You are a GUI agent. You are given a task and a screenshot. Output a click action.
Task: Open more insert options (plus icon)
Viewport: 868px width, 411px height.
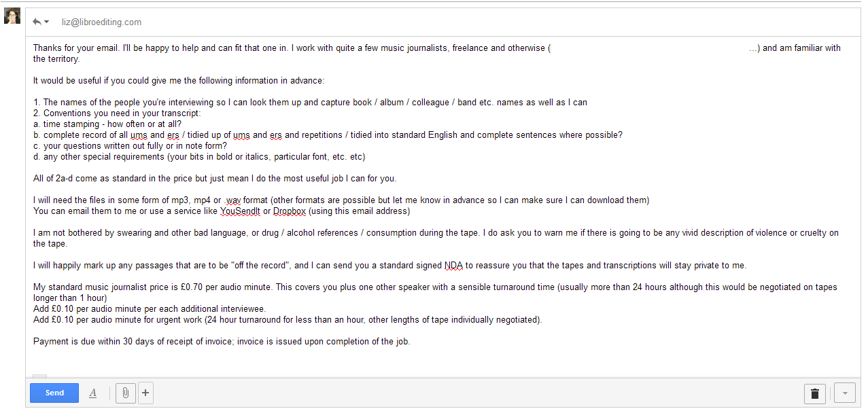coord(145,393)
